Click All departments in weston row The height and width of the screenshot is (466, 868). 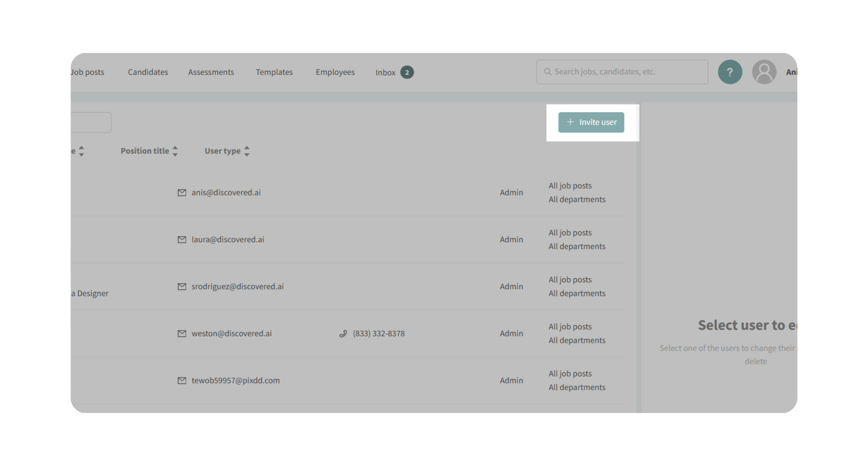coord(577,341)
